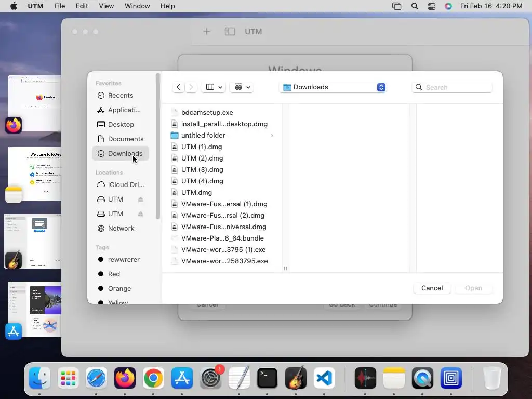Viewport: 532px width, 399px height.
Task: Select the Firefox Stage Manager thumbnail
Action: tap(35, 103)
